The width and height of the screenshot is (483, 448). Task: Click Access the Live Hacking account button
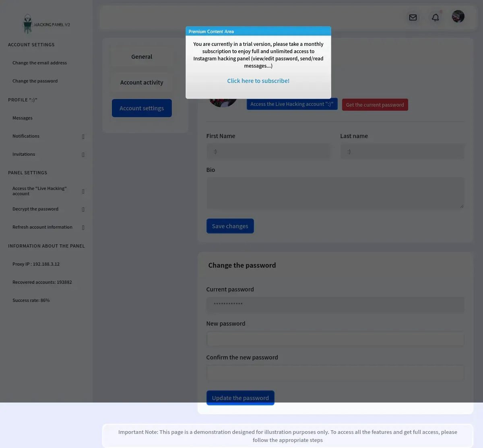coord(292,104)
